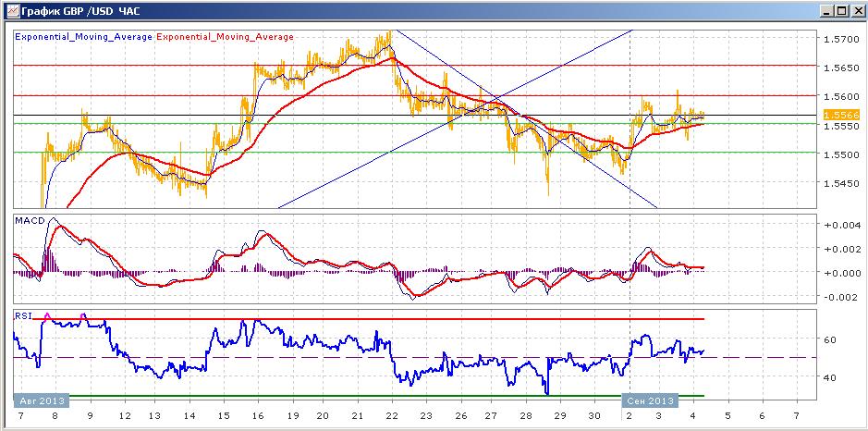Click the 1.5700 price axis label
This screenshot has width=868, height=431.
(839, 40)
